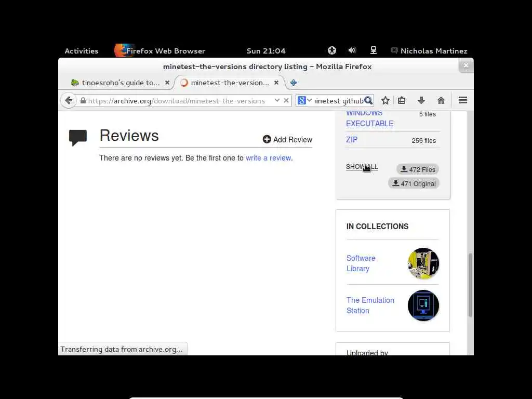The image size is (532, 399).
Task: Click the network status icon
Action: [373, 50]
